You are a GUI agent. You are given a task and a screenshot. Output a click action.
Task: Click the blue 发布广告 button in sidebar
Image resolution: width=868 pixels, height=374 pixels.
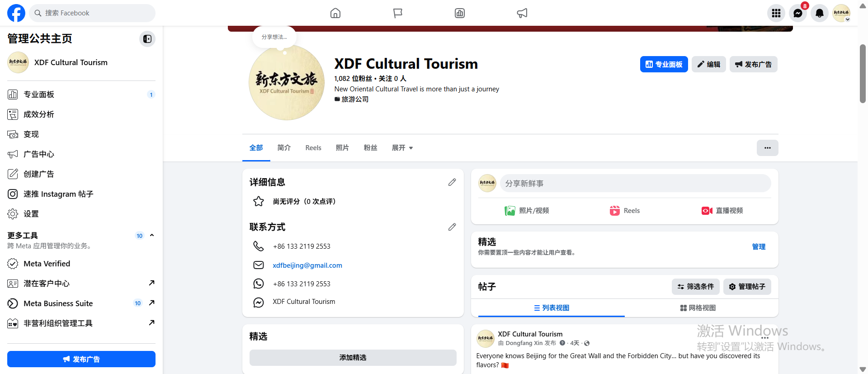tap(81, 359)
